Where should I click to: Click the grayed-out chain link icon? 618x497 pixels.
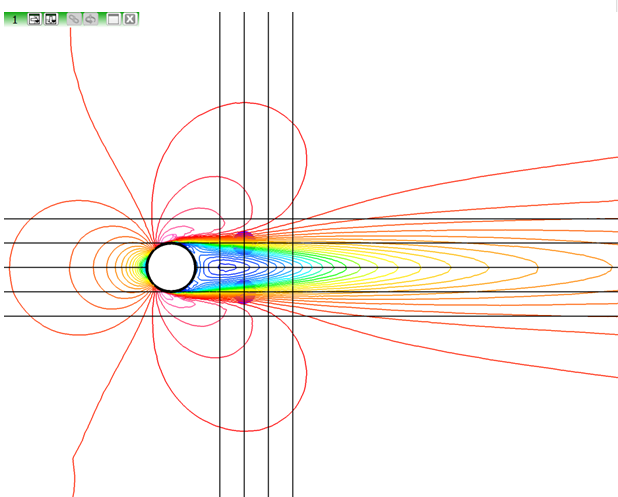point(74,19)
